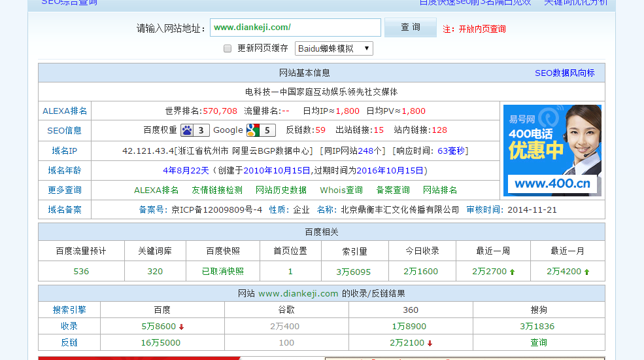Click red down arrow beside 2万2100
Screen dimensions: 644x360
430,344
